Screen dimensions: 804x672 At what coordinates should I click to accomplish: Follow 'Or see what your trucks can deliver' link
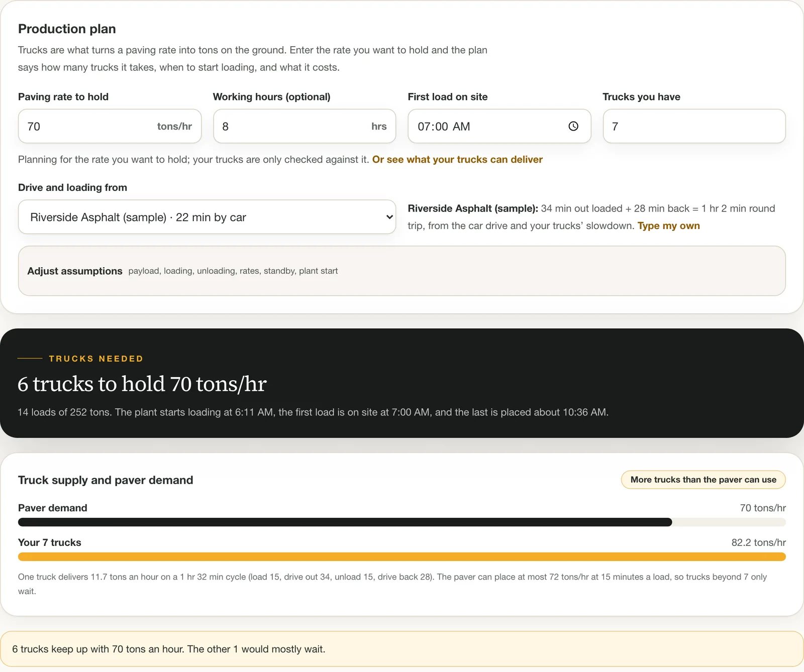(457, 159)
